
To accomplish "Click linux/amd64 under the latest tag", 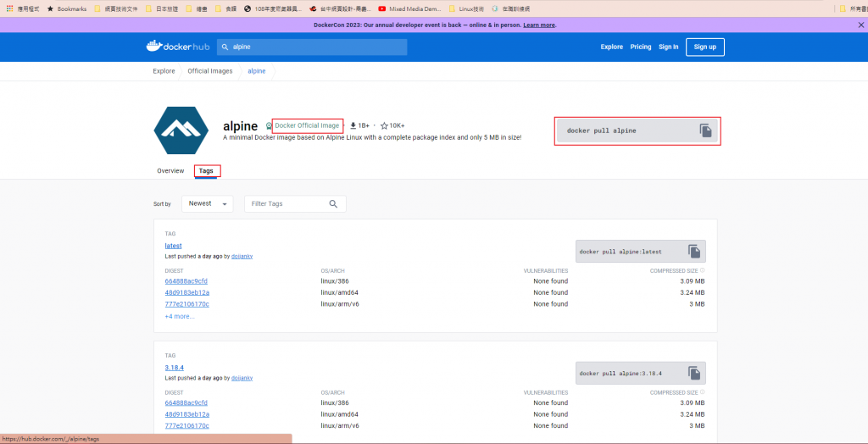I will coord(339,292).
